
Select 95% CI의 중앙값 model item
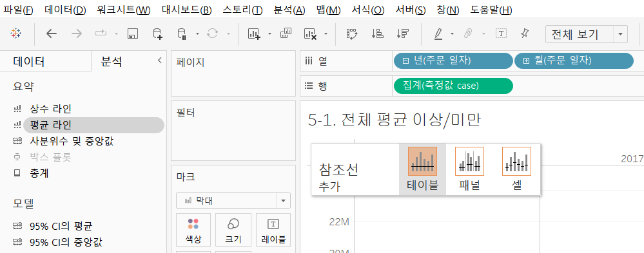[x=66, y=242]
